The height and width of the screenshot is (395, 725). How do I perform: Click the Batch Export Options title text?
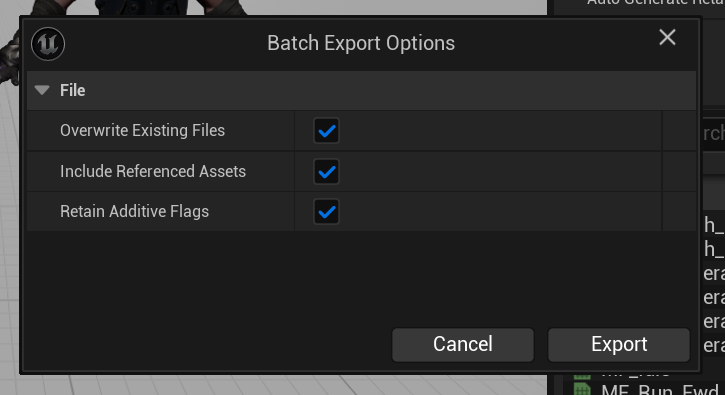pos(361,43)
